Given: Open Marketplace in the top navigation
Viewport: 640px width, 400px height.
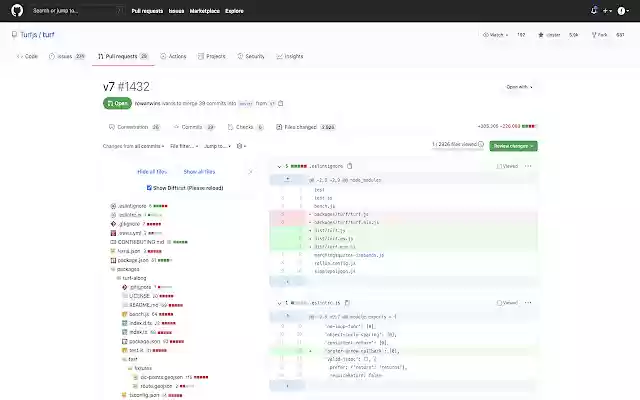Looking at the screenshot, I should click(204, 11).
